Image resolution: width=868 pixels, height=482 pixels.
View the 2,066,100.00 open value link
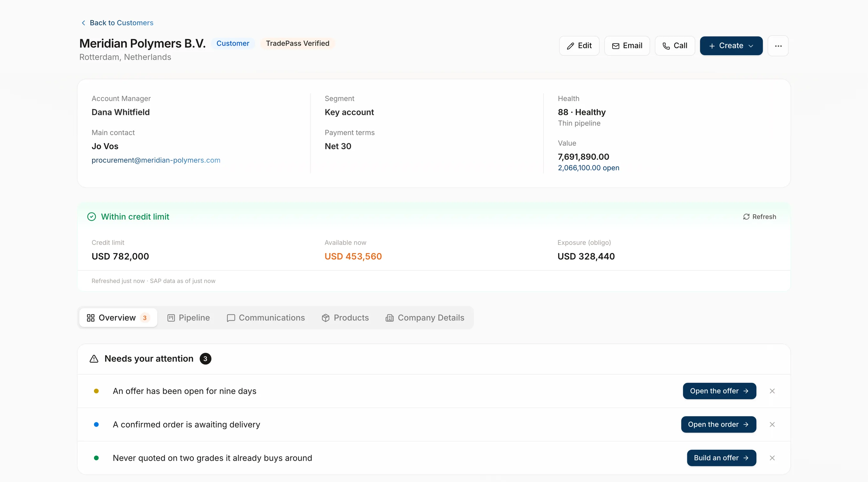tap(588, 168)
